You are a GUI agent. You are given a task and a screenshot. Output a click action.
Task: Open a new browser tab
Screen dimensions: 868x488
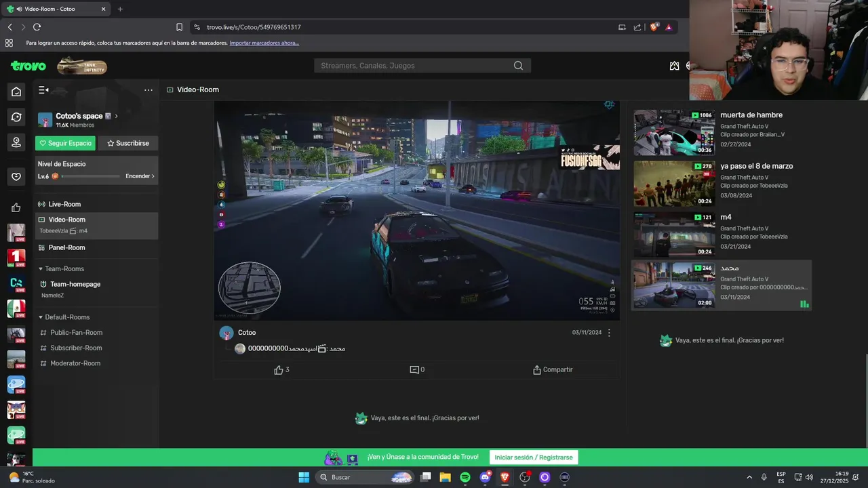(x=120, y=9)
